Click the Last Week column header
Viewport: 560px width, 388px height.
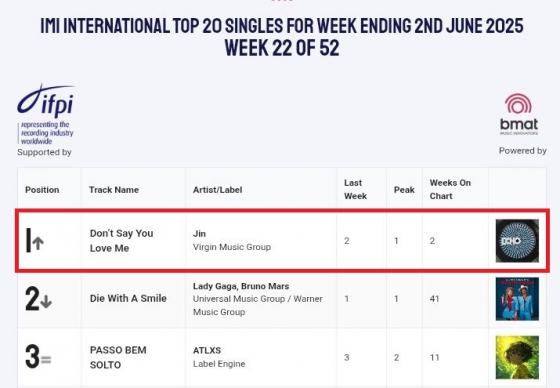point(355,189)
